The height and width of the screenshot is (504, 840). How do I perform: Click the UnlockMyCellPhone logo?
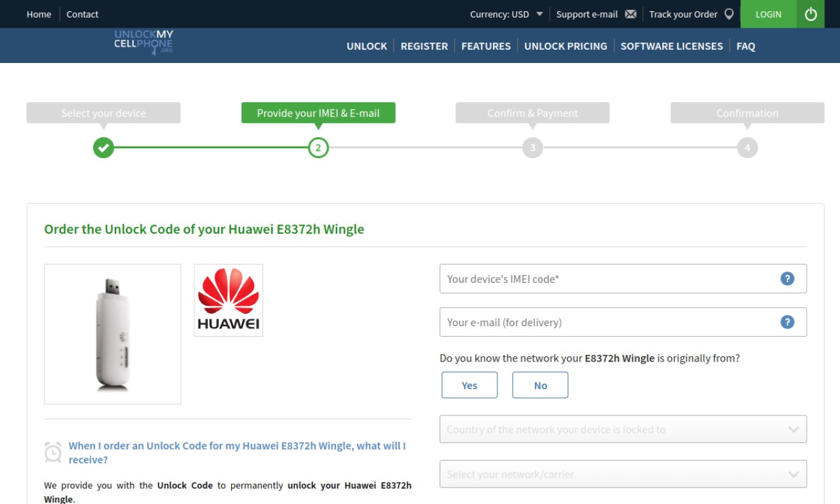click(x=144, y=41)
